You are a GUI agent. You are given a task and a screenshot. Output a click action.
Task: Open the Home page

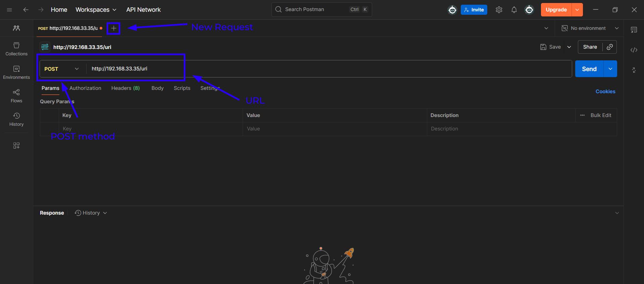point(59,10)
